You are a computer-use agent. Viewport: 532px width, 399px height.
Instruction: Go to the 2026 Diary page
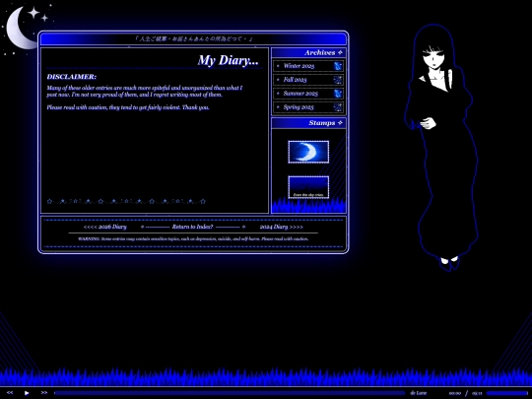pyautogui.click(x=104, y=227)
